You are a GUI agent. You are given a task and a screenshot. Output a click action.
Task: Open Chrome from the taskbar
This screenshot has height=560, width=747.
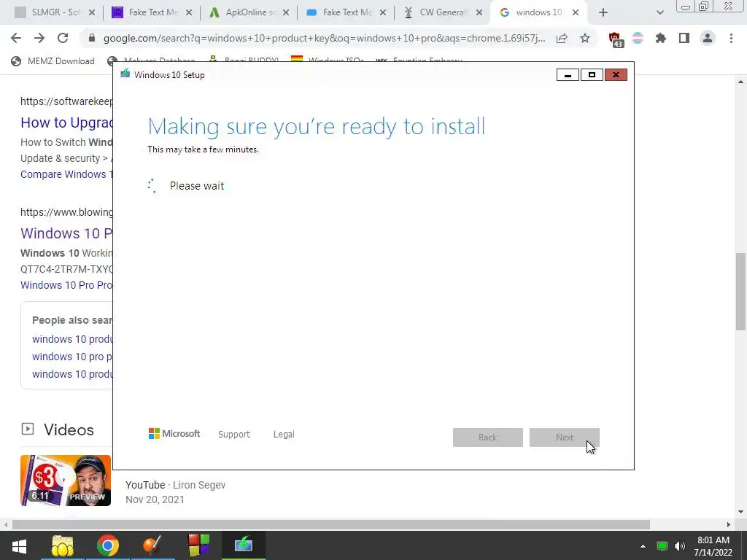point(108,545)
